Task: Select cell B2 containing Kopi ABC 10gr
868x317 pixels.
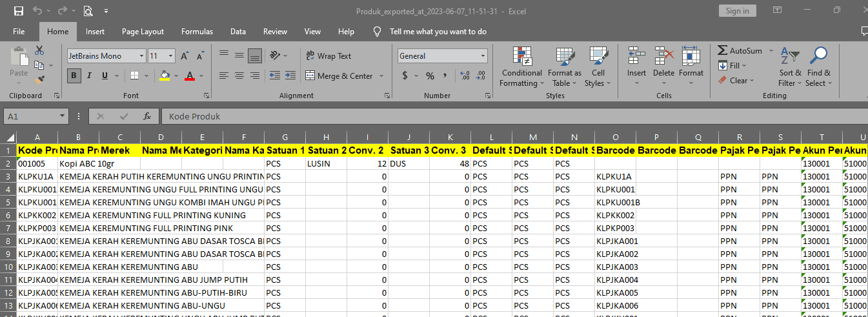Action: pos(77,164)
